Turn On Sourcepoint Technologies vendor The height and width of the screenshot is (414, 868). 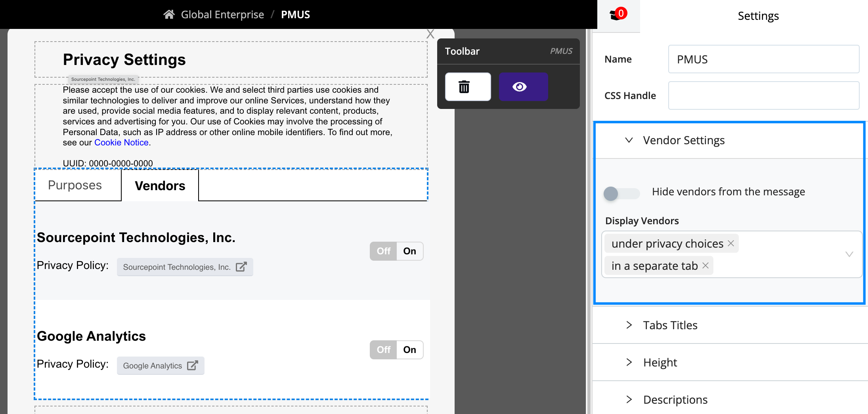pyautogui.click(x=410, y=251)
